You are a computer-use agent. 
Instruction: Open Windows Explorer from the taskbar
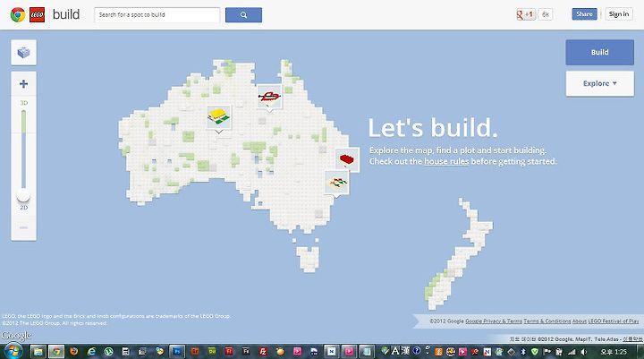38,351
